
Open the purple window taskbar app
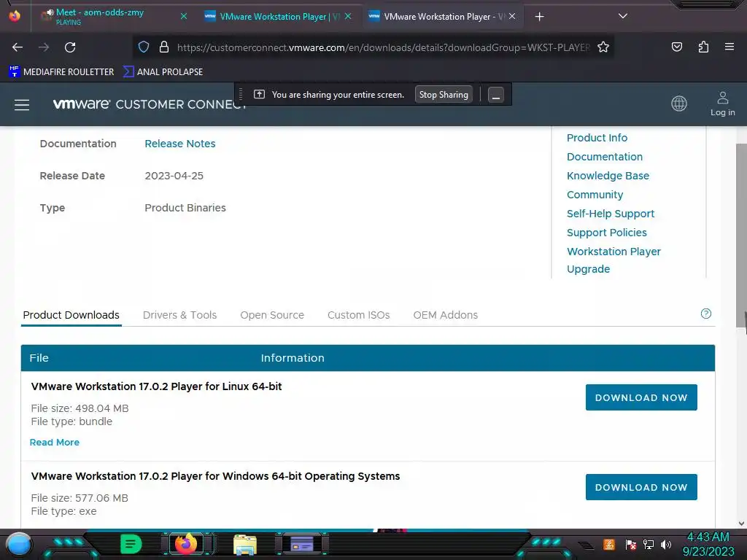coord(301,544)
